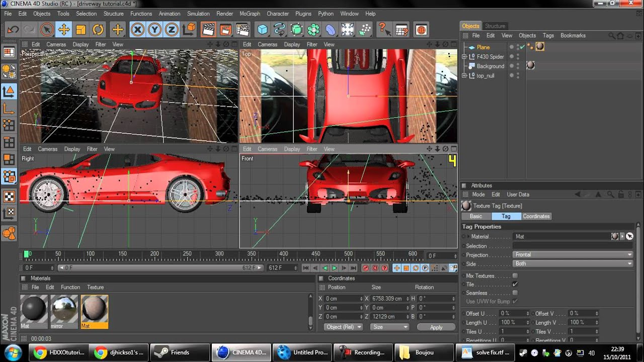Add a Cube primitive object

click(263, 30)
